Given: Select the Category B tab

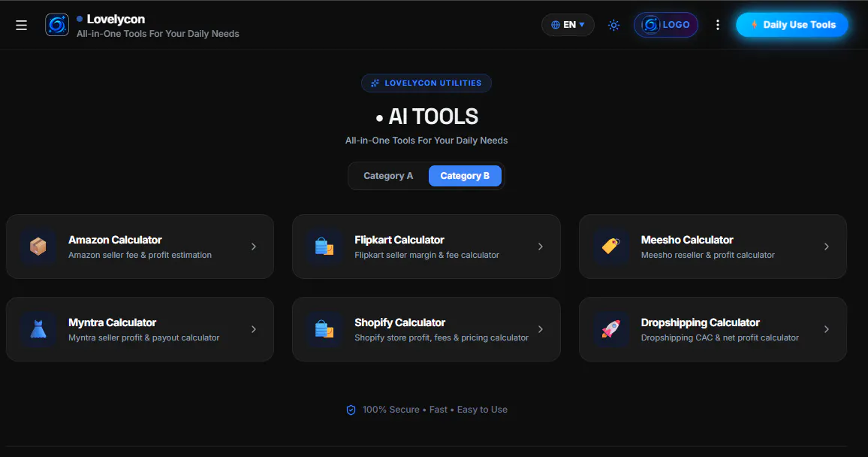Looking at the screenshot, I should click(x=465, y=176).
